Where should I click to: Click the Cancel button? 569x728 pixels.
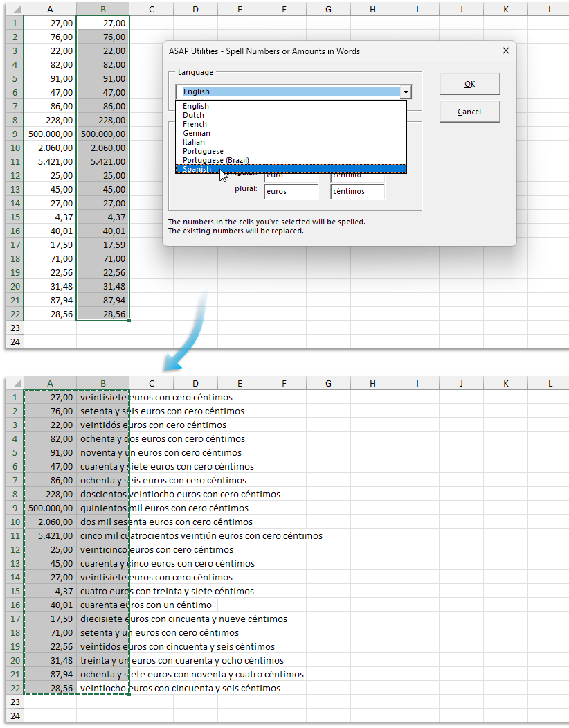tap(469, 112)
